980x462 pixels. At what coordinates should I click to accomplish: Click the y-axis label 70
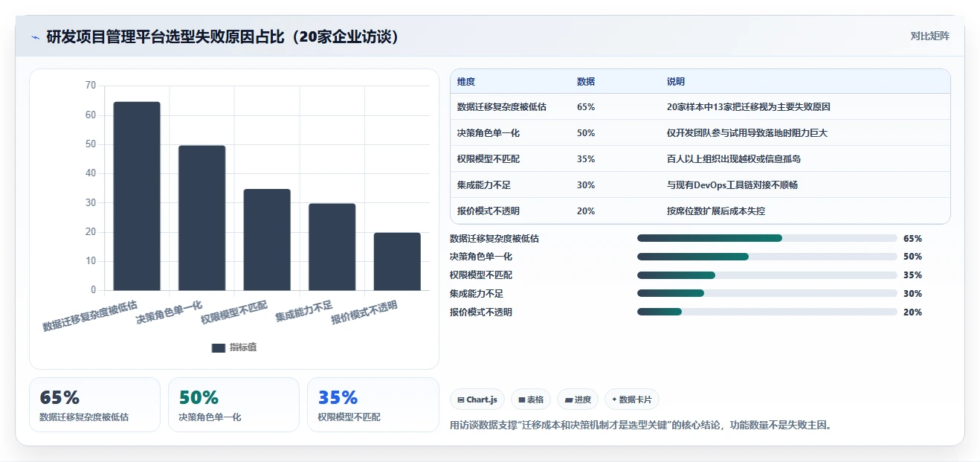pos(91,86)
